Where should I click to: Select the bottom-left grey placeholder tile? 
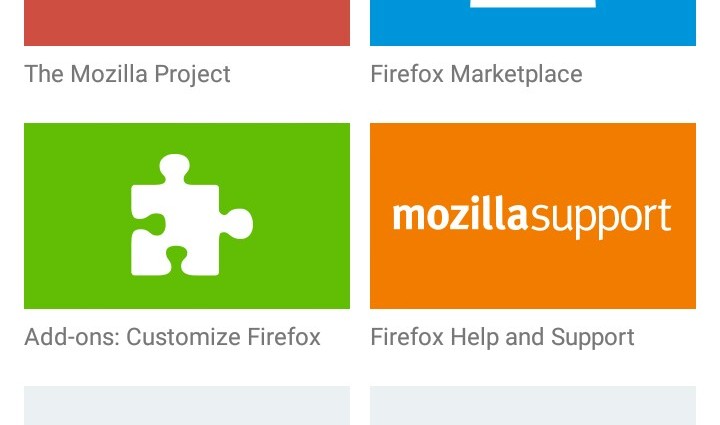click(187, 406)
